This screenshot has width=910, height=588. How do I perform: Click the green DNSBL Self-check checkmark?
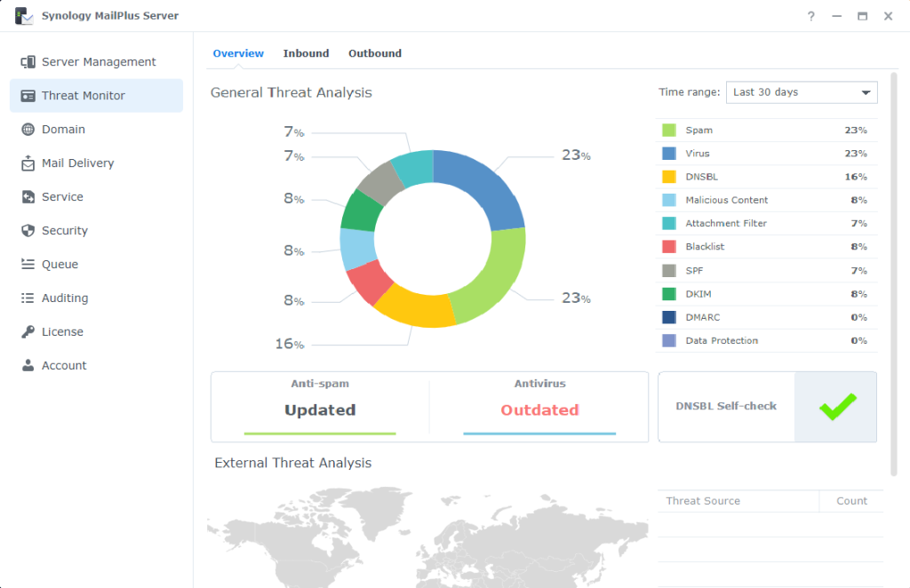pyautogui.click(x=837, y=406)
